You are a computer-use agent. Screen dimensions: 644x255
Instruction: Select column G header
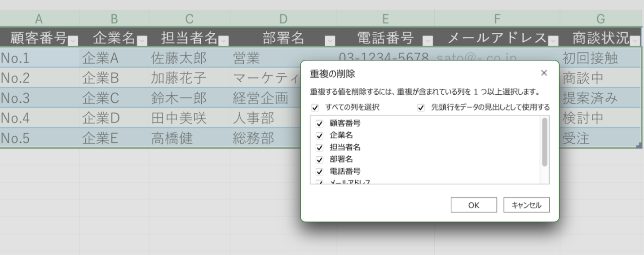601,19
